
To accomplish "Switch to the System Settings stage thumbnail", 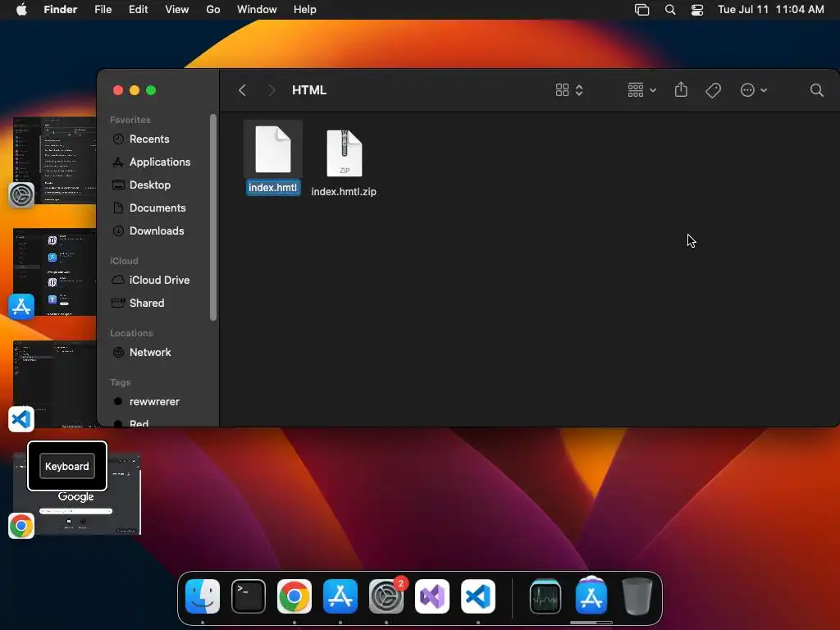I will (x=55, y=160).
